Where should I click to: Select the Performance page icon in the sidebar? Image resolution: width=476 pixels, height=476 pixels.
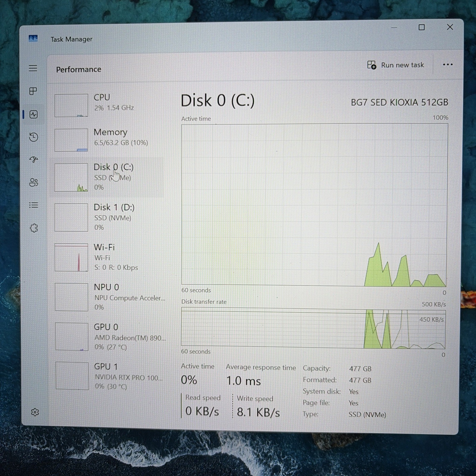[34, 114]
